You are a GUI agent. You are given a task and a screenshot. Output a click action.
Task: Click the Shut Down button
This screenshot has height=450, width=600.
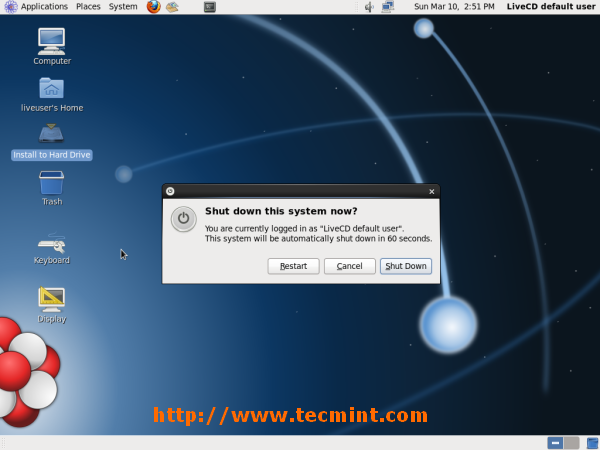[406, 266]
